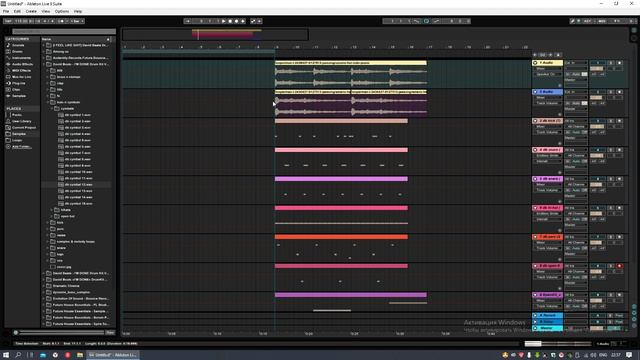Expand the 'clap' folder
640x360 pixels.
pyautogui.click(x=48, y=83)
